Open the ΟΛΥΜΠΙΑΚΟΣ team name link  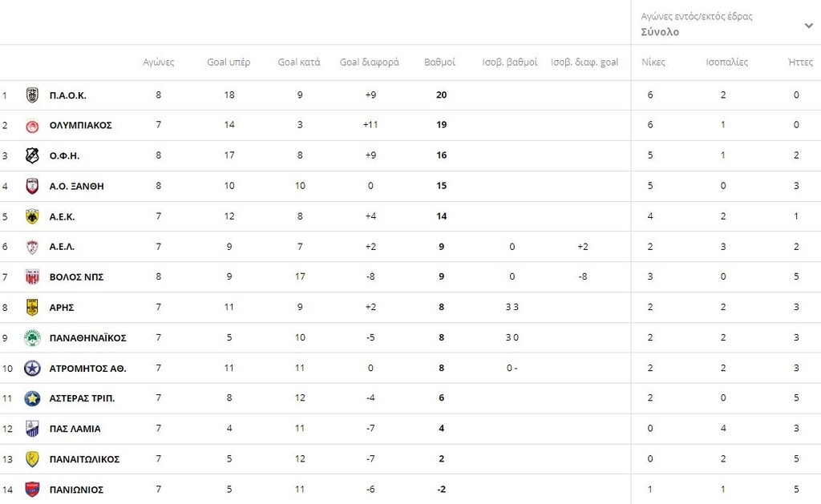click(80, 126)
